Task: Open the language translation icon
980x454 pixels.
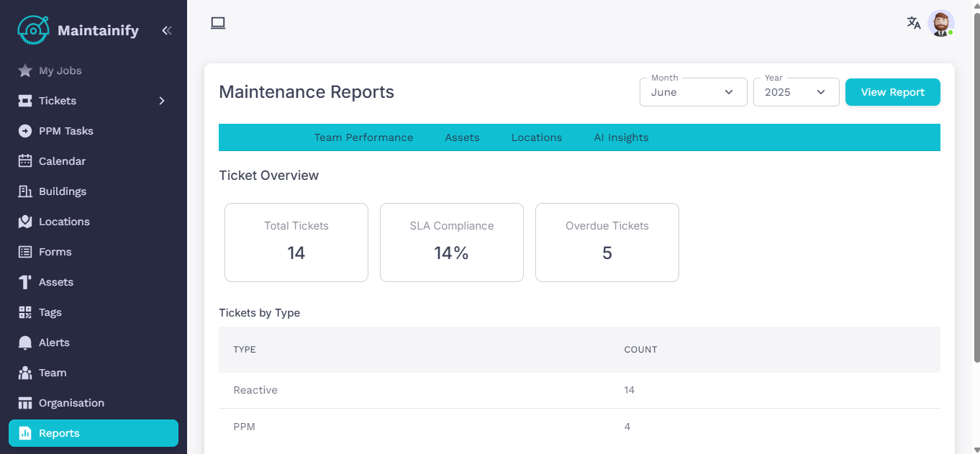Action: point(913,23)
